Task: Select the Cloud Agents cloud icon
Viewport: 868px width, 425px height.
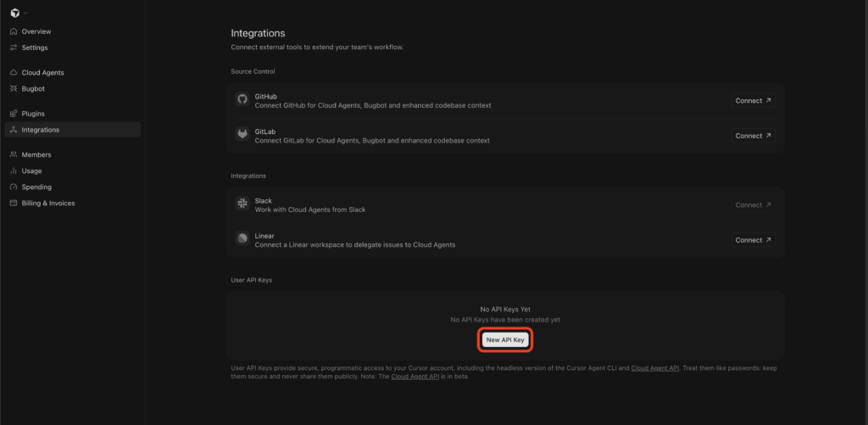Action: pyautogui.click(x=14, y=73)
